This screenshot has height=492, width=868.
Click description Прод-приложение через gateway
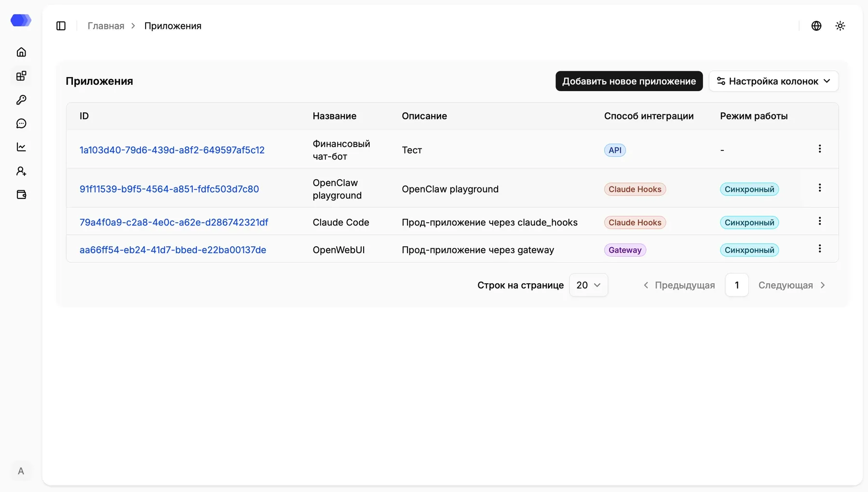point(478,250)
